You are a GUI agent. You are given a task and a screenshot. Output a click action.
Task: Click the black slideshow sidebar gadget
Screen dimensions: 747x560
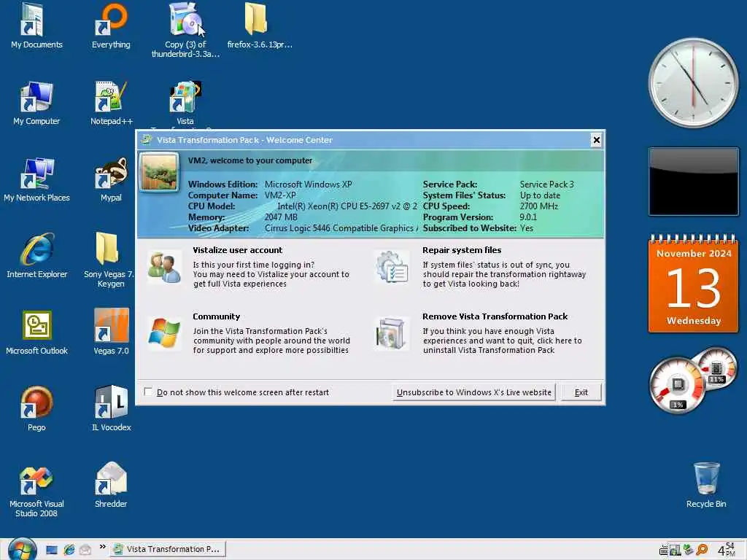[694, 182]
